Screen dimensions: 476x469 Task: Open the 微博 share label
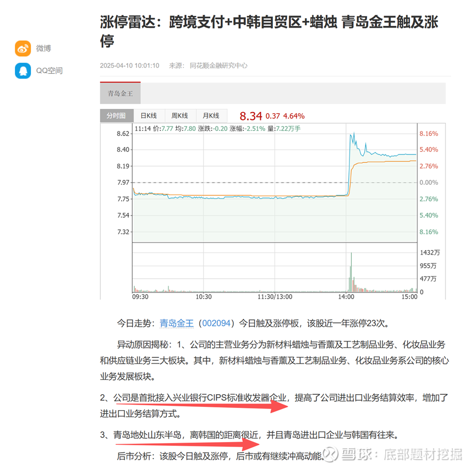click(43, 48)
